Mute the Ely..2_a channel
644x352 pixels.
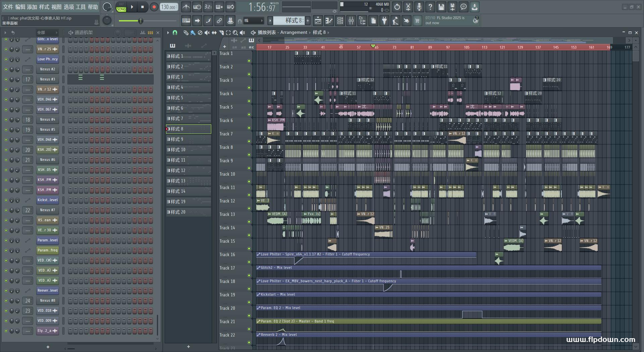[6, 331]
